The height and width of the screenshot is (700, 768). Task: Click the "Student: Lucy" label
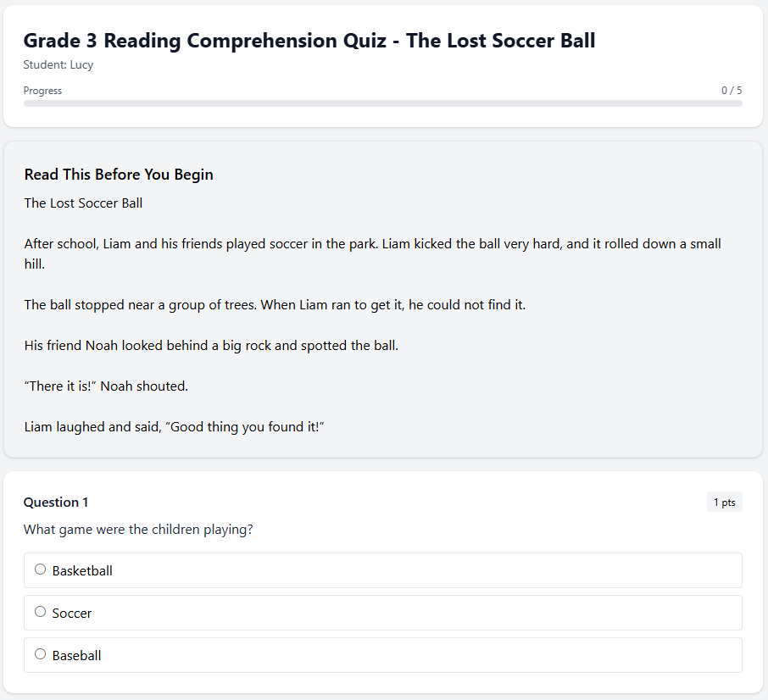point(58,64)
